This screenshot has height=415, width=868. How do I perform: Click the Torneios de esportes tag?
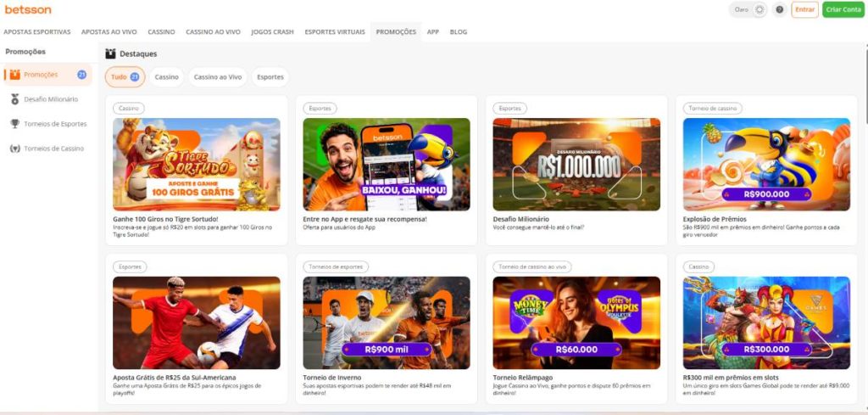click(336, 267)
